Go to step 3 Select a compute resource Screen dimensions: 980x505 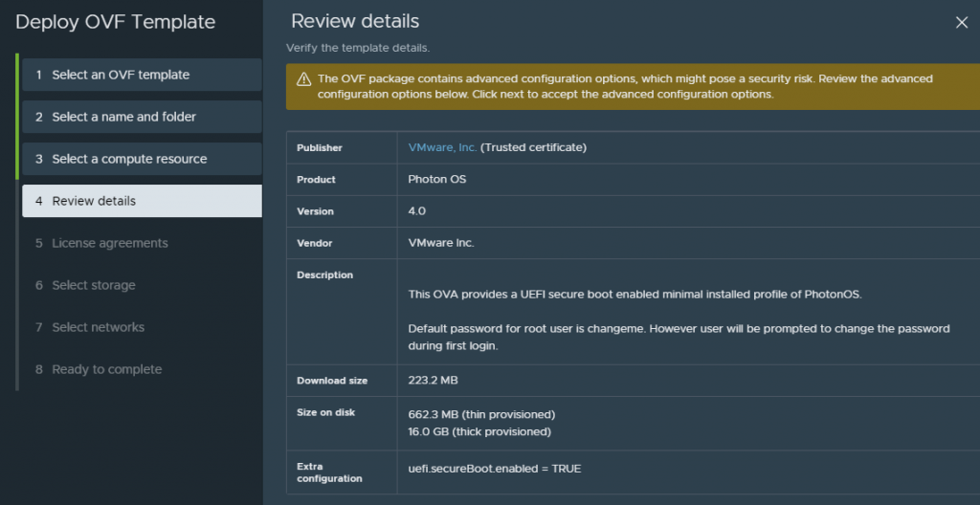[x=142, y=159]
